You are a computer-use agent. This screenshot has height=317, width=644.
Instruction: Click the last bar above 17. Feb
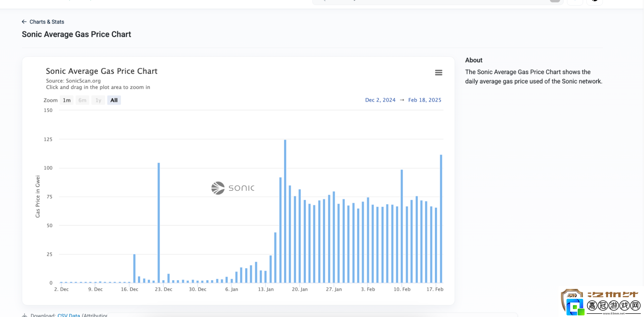click(x=441, y=219)
